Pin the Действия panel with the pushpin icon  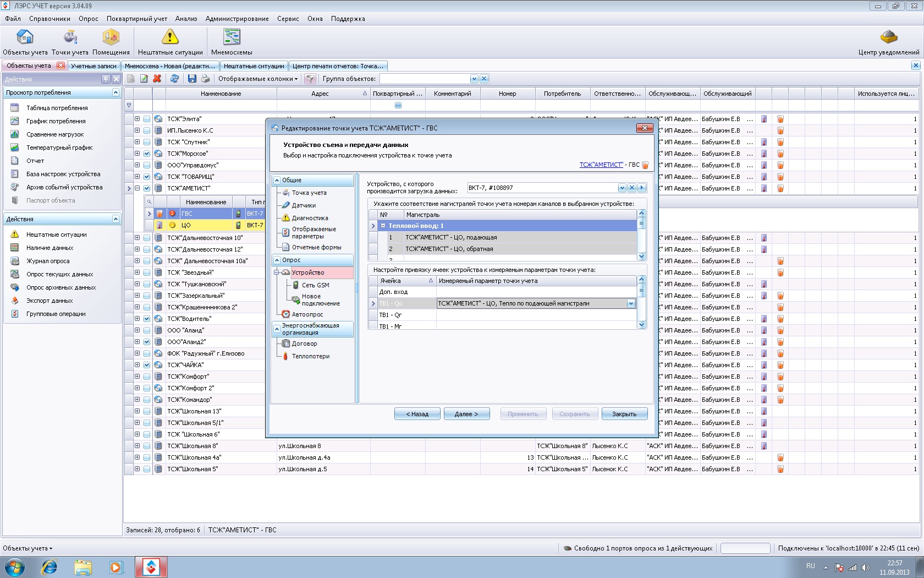click(106, 79)
